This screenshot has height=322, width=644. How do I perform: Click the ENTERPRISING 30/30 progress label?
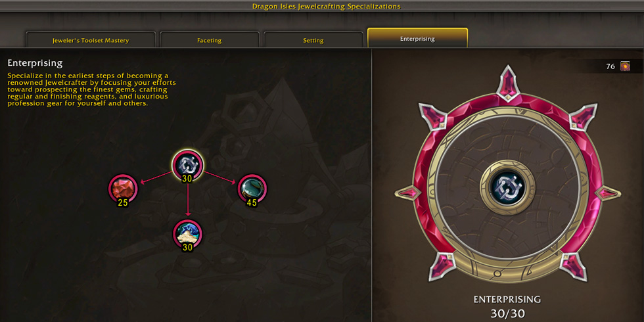pyautogui.click(x=507, y=306)
